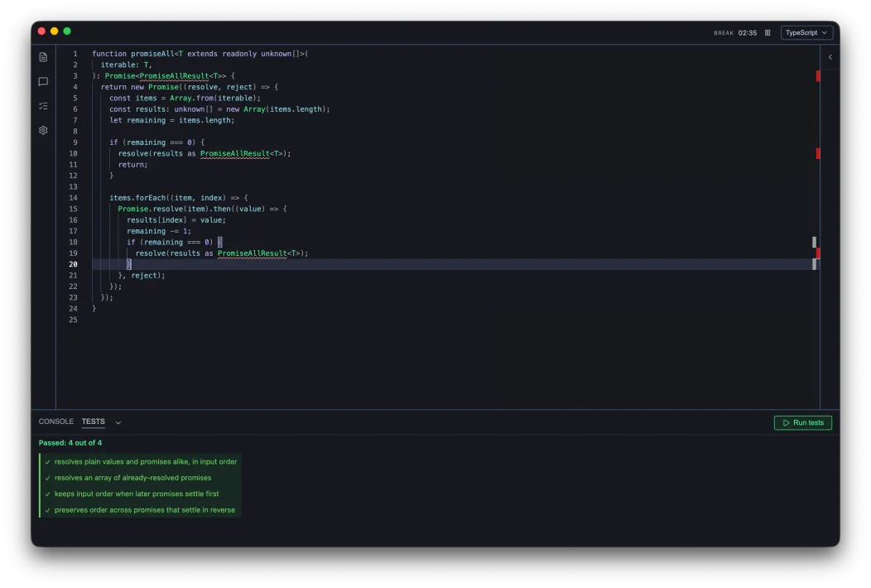
Task: Click line number 25 in gutter
Action: click(x=73, y=321)
